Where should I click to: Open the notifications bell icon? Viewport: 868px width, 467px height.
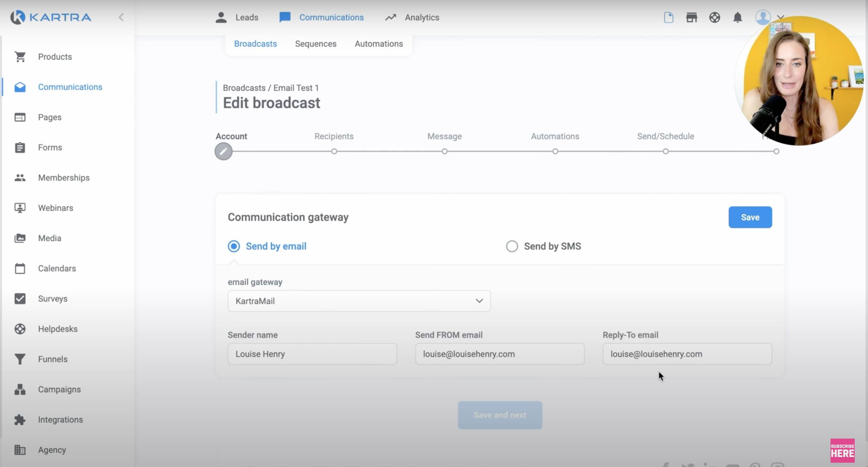click(737, 17)
